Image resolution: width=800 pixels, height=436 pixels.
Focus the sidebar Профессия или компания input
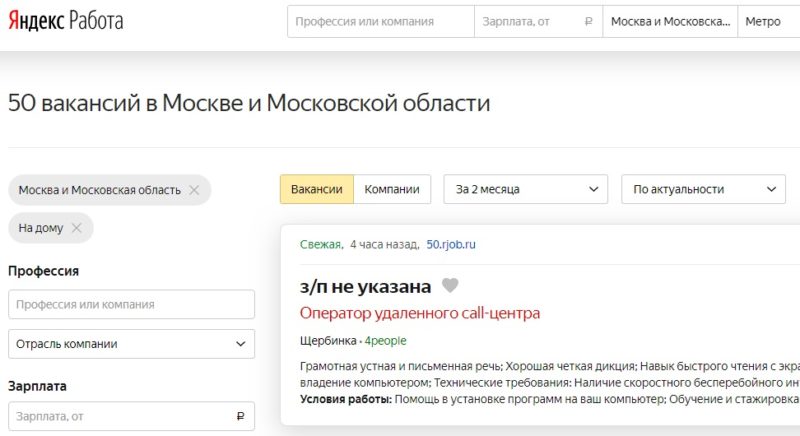[131, 304]
